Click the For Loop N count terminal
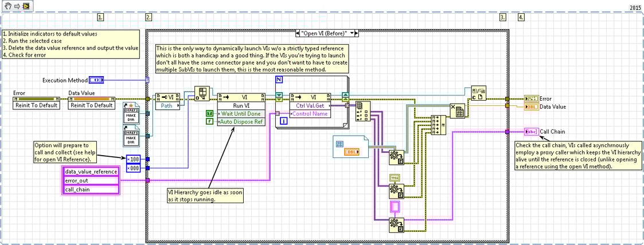The height and width of the screenshot is (245, 644). click(279, 80)
